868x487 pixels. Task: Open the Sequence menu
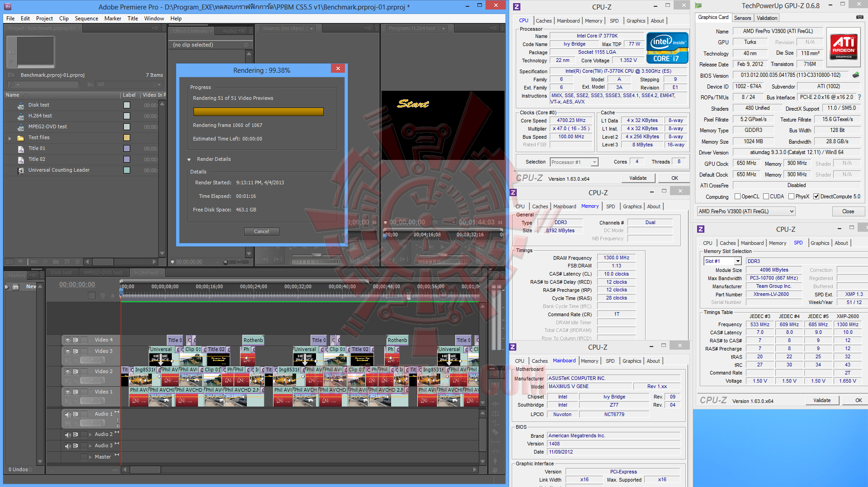(x=86, y=19)
